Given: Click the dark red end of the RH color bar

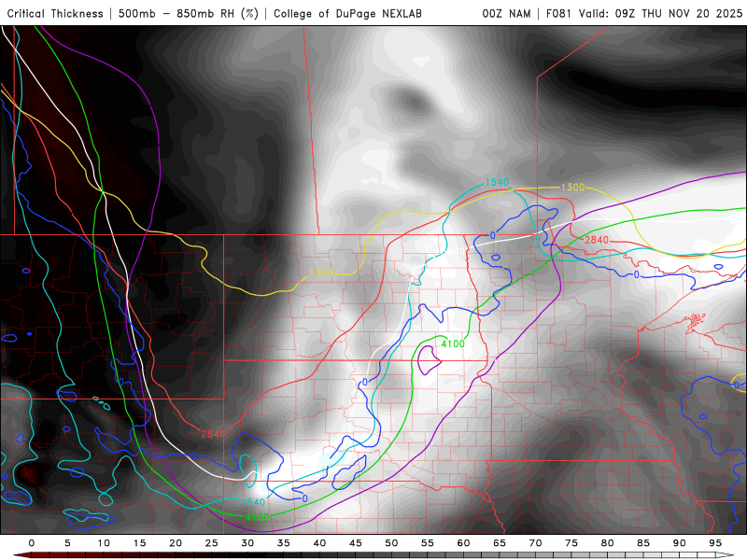Looking at the screenshot, I should pos(21,555).
